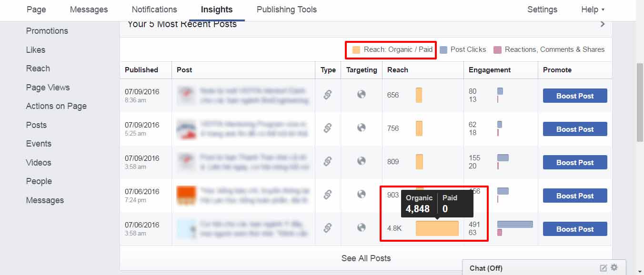This screenshot has height=275, width=644.
Task: Click the globe icon on the 809-reach post
Action: pos(362,162)
